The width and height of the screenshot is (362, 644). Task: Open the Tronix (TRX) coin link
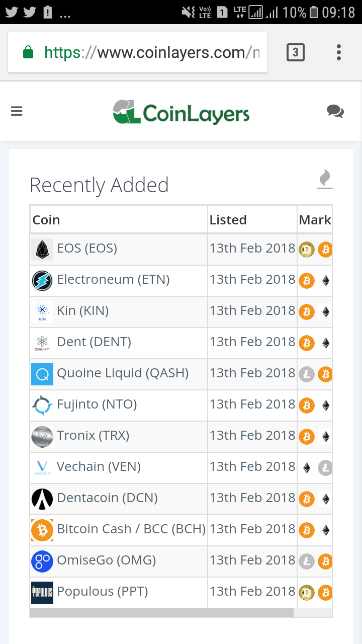[x=93, y=435]
